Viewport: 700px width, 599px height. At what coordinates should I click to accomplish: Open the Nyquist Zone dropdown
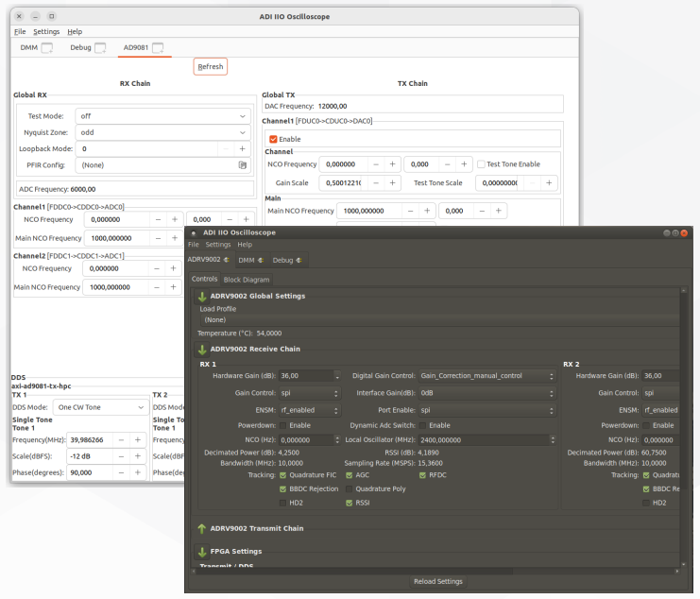pyautogui.click(x=162, y=132)
